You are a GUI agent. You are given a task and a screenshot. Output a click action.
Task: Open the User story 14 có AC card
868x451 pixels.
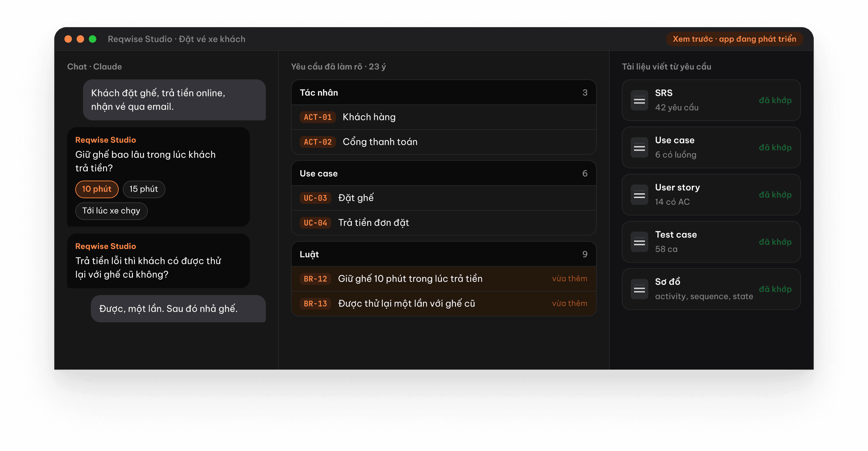tap(711, 195)
